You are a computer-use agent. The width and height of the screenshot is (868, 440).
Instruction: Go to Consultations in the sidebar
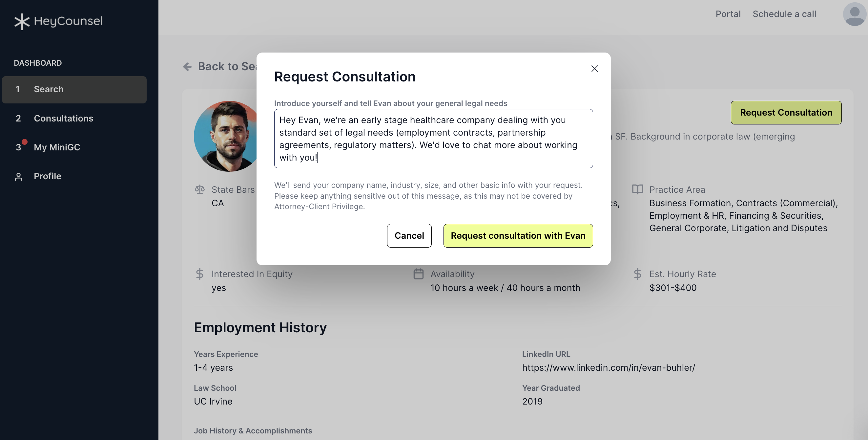[x=63, y=118]
